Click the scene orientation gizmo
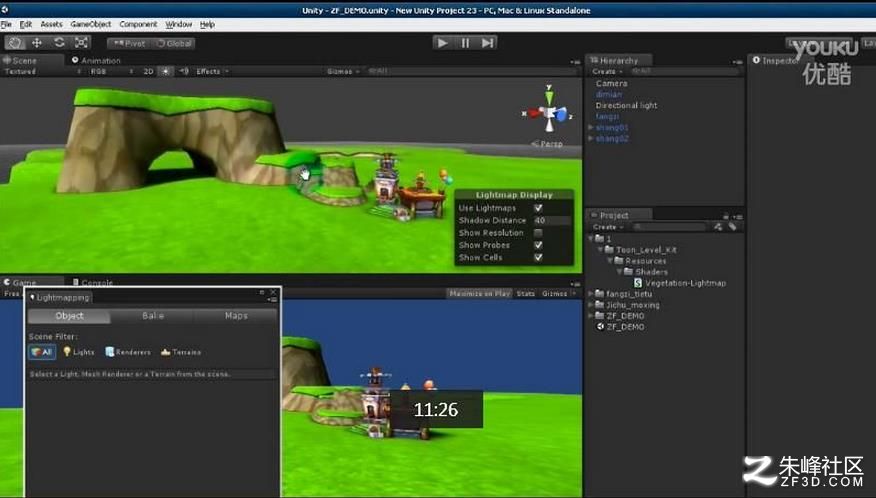The width and height of the screenshot is (876, 498). point(549,110)
